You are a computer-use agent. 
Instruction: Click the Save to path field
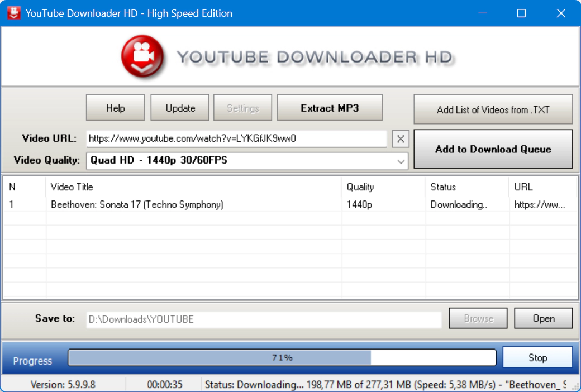point(264,319)
